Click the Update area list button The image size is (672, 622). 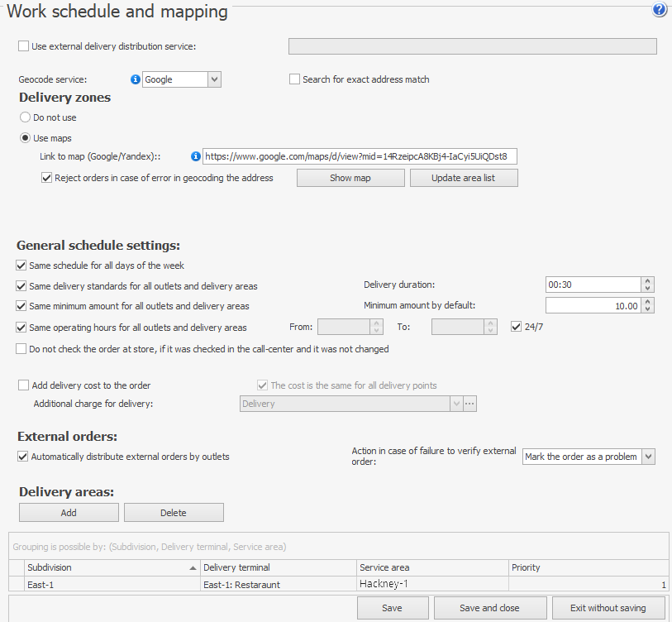point(464,178)
